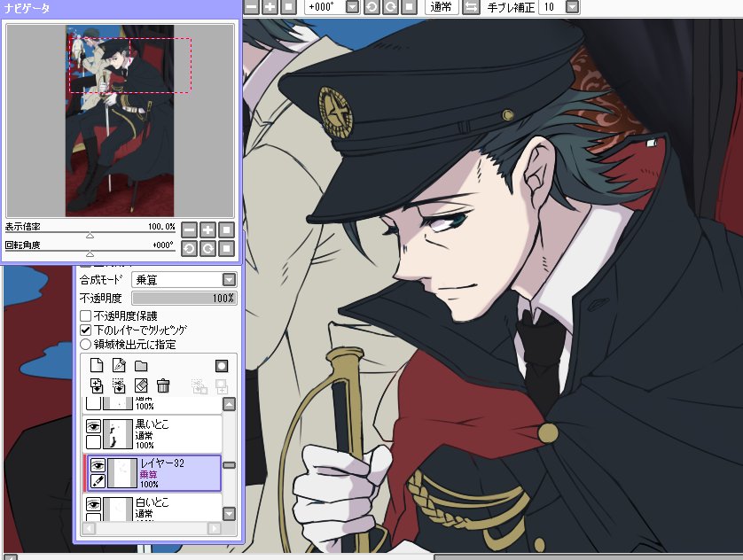The width and height of the screenshot is (743, 560).
Task: Rotate canvas counterclockwise in top toolbar
Action: (372, 6)
